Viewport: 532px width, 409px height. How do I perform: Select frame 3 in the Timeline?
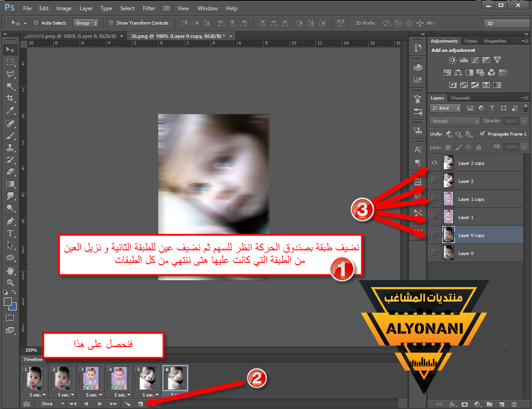pyautogui.click(x=90, y=378)
